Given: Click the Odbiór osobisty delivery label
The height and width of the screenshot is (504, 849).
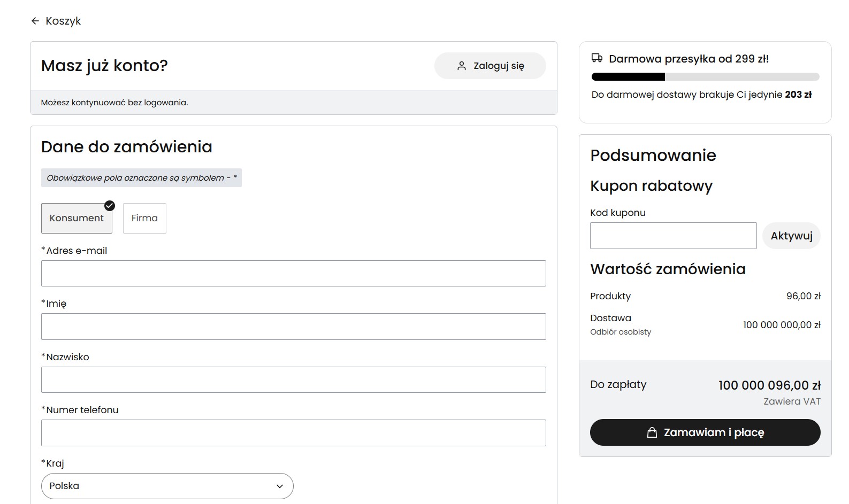Looking at the screenshot, I should 621,332.
